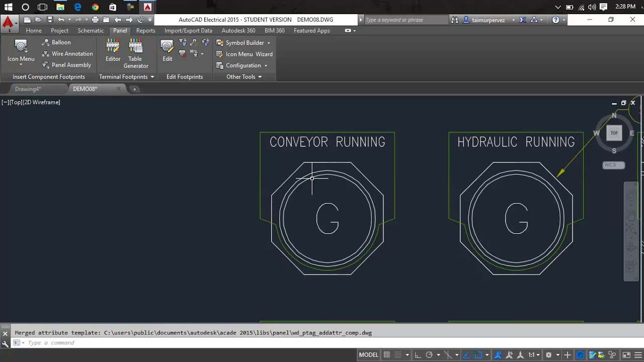Image resolution: width=644 pixels, height=362 pixels.
Task: Open the [2D Wireframe] visual style controls
Action: (41, 102)
